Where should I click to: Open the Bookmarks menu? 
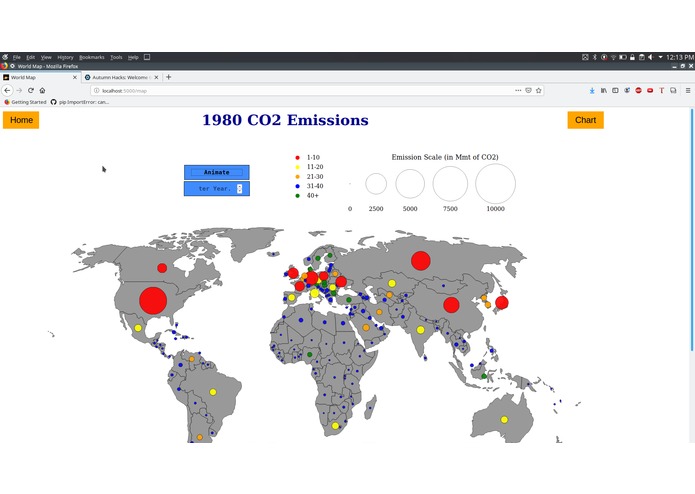pos(92,57)
